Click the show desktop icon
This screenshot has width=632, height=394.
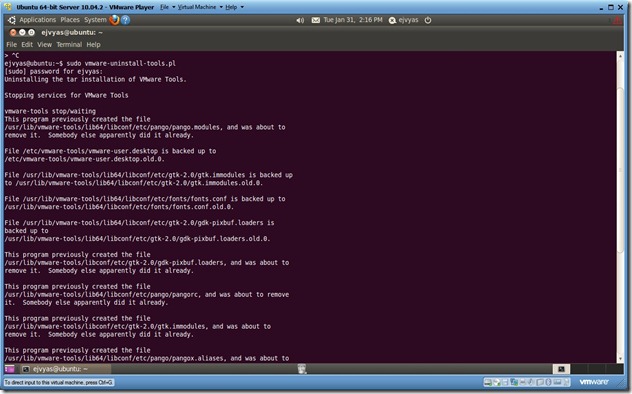tap(10, 369)
